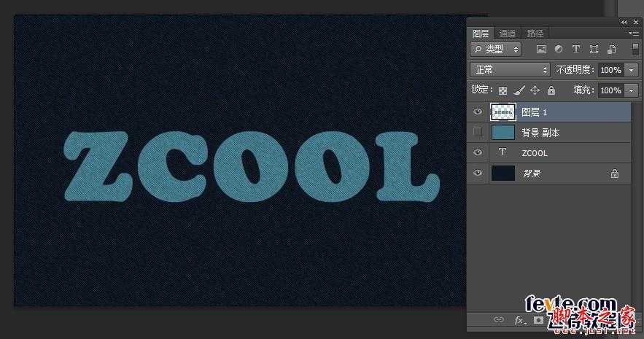Select layer name 图层 1
644x339 pixels.
(x=535, y=112)
